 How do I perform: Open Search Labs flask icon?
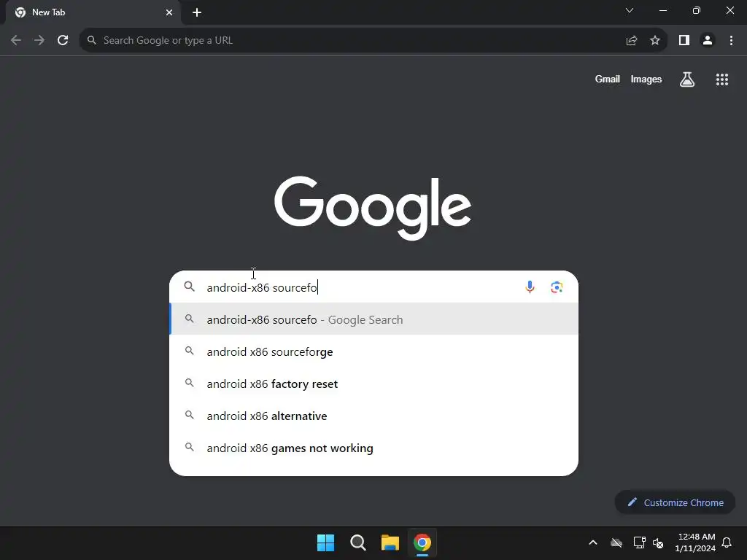[x=687, y=79]
